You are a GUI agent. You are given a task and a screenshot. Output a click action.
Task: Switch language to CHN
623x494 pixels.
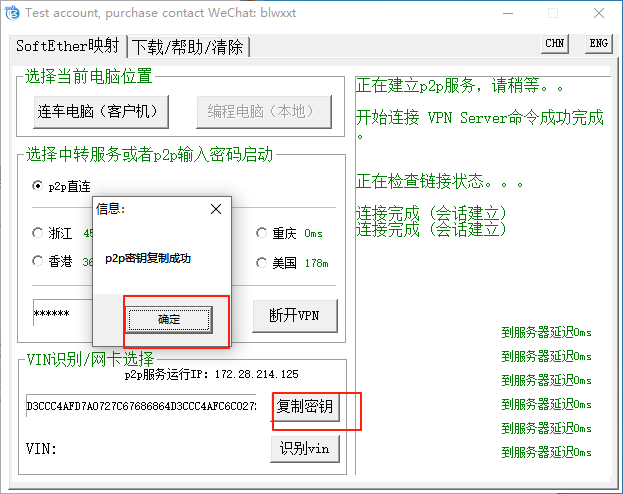tap(554, 44)
